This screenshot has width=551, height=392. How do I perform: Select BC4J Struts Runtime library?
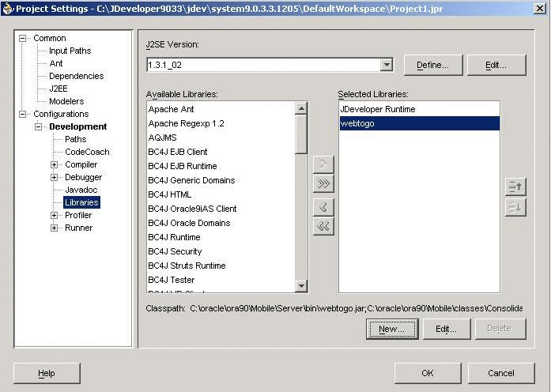click(x=221, y=266)
